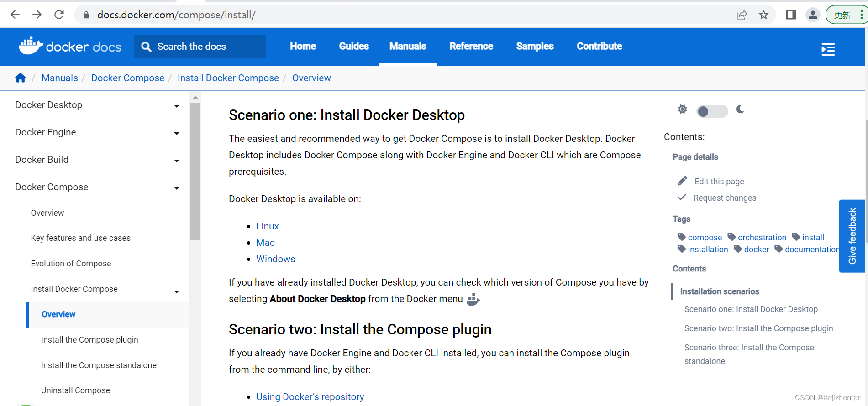The image size is (868, 406).
Task: Open Using Docker's repository link
Action: coord(310,397)
